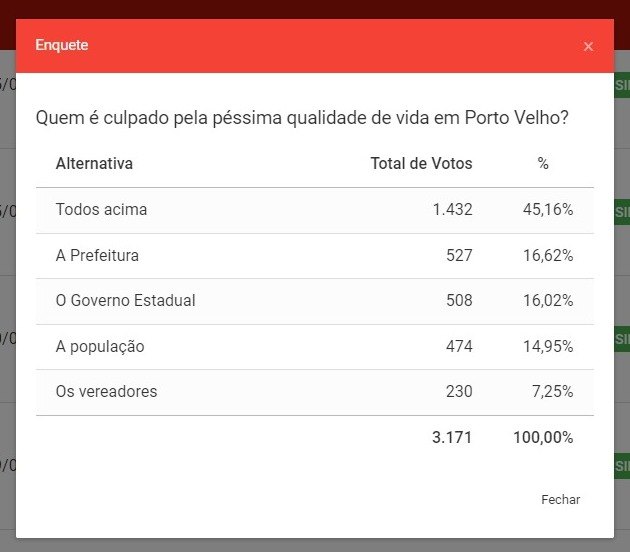Click the 1.432 vote count

pyautogui.click(x=452, y=210)
